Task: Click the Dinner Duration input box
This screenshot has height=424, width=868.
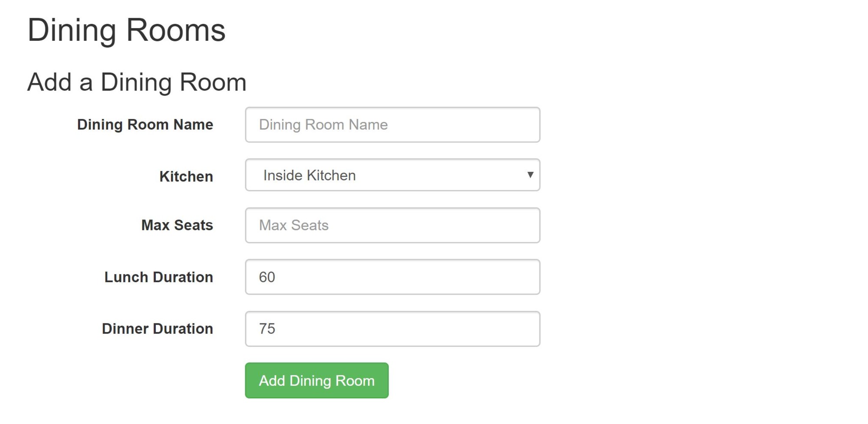Action: coord(392,329)
